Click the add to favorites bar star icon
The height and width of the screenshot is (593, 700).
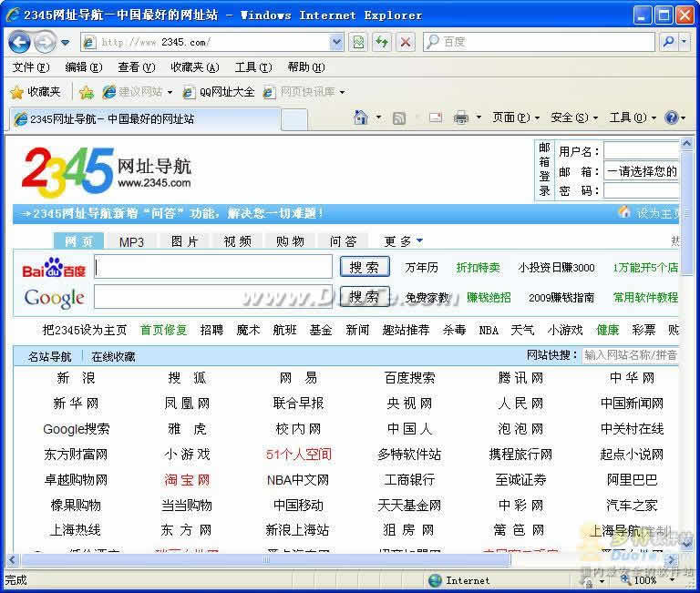pyautogui.click(x=87, y=92)
